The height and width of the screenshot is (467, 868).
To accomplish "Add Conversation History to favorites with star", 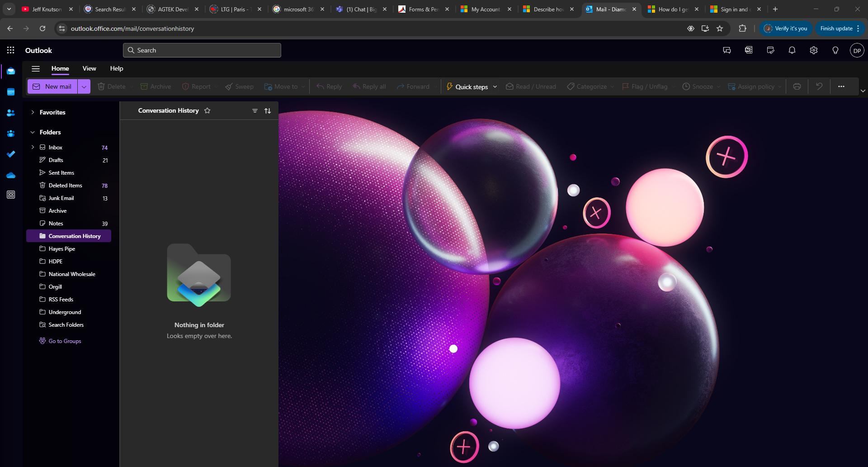I will [208, 111].
